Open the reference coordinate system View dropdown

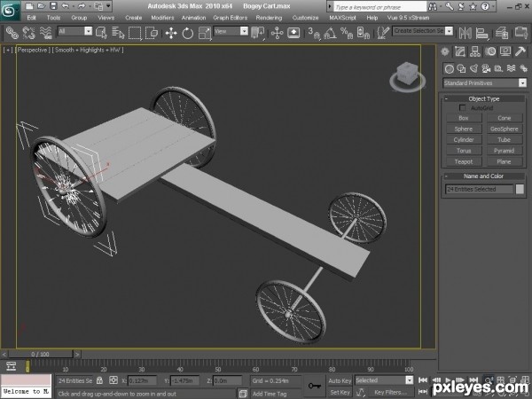tap(231, 32)
